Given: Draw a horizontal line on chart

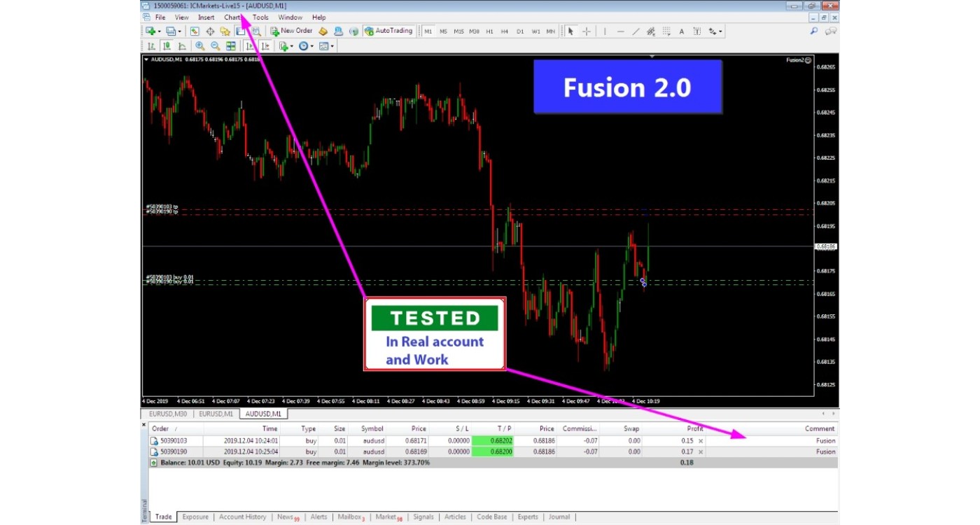Looking at the screenshot, I should 620,31.
